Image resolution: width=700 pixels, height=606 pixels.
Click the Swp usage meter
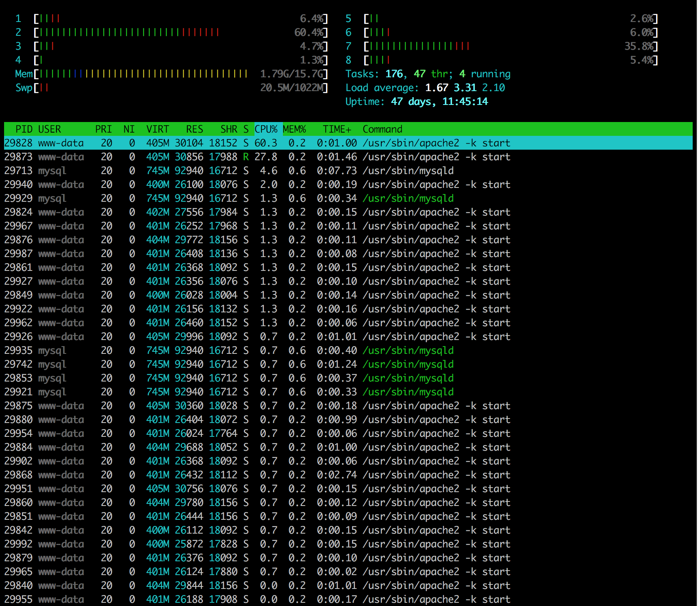tap(172, 88)
